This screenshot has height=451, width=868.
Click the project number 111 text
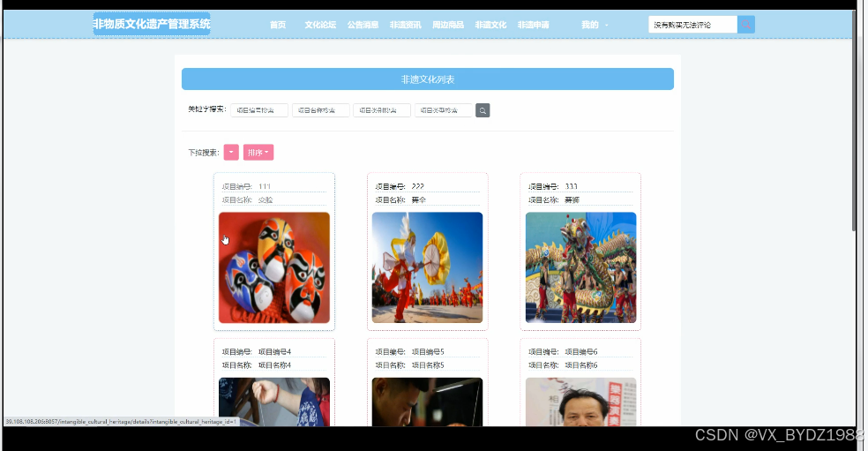[x=265, y=187]
